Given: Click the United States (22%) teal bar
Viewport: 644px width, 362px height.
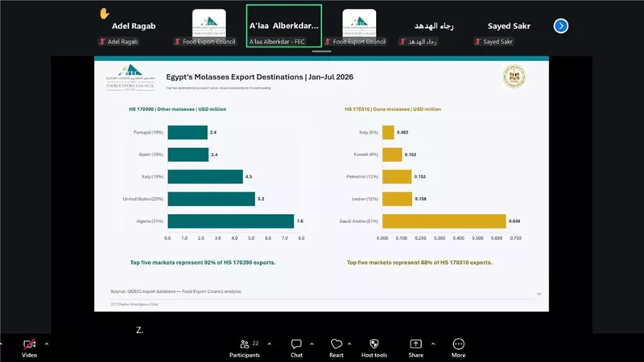Looking at the screenshot, I should pos(211,199).
